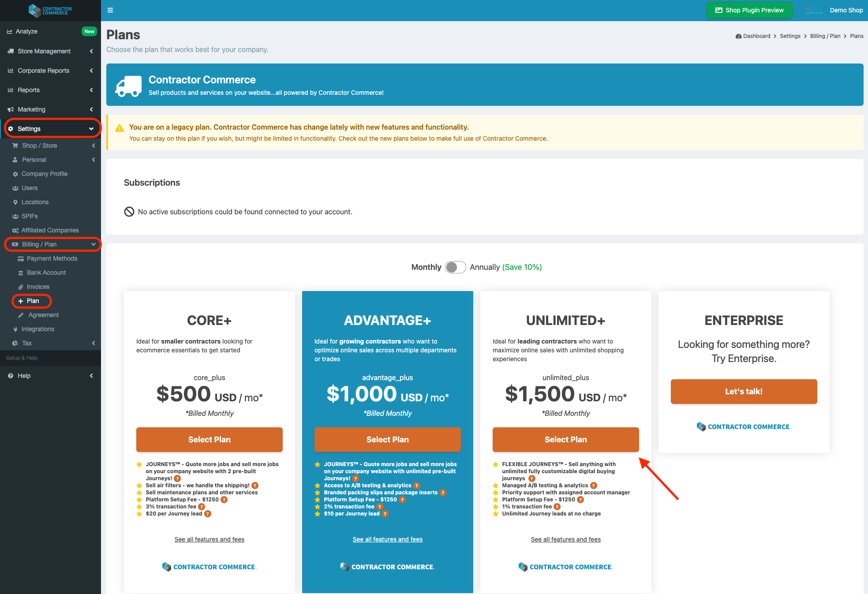Click help icon beside Sell air filters

pyautogui.click(x=255, y=486)
